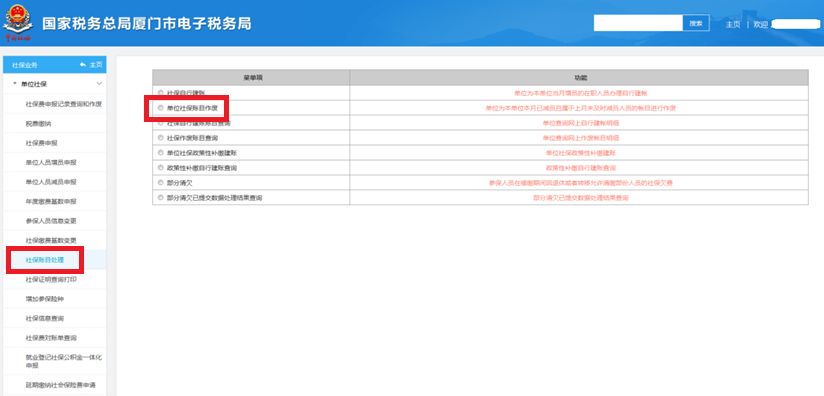The height and width of the screenshot is (396, 824).
Task: Open 社保缴费基数变更 in sidebar
Action: tap(51, 241)
